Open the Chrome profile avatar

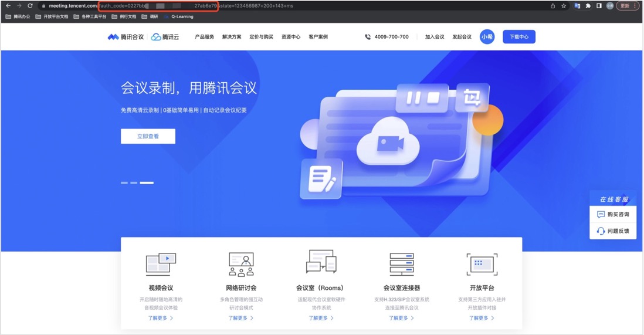pos(610,6)
